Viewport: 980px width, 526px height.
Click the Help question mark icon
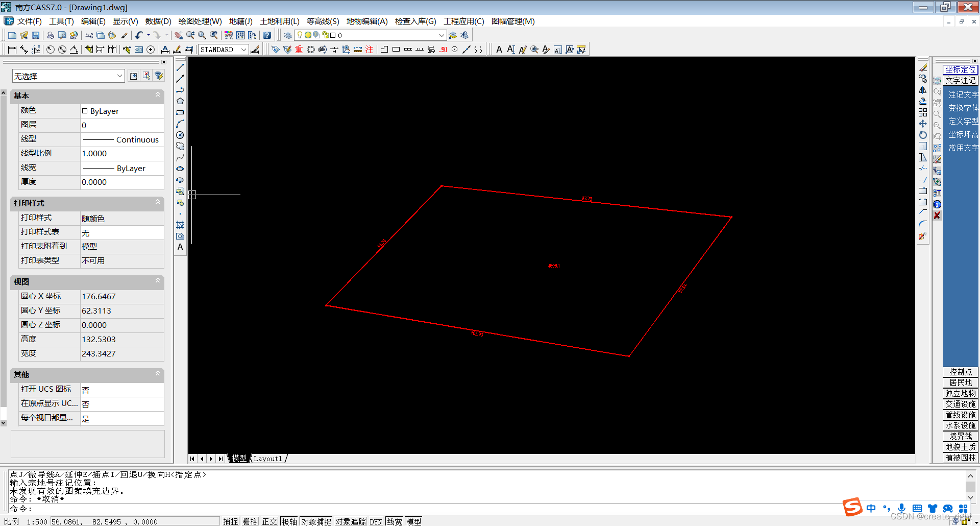coord(267,35)
